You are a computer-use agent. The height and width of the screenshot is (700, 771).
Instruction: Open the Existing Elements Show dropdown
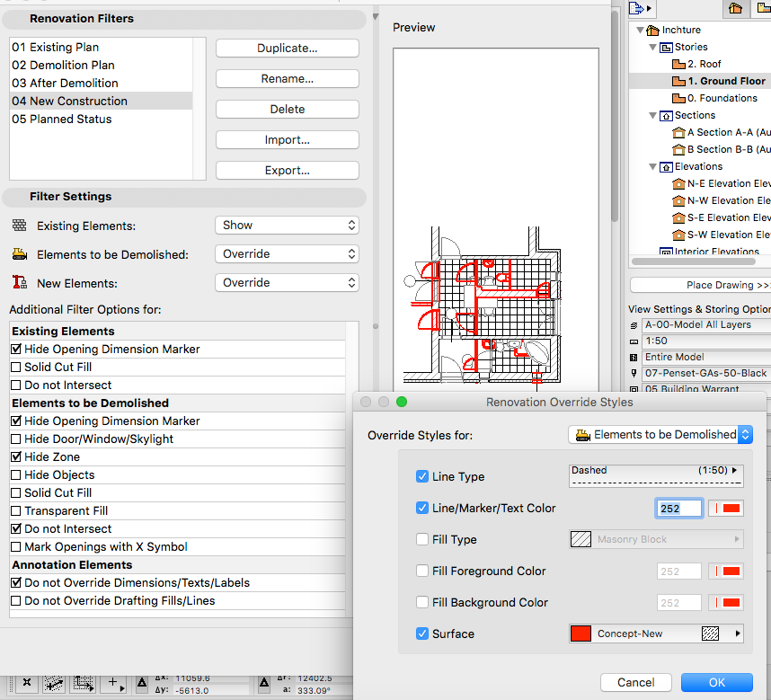click(x=288, y=226)
